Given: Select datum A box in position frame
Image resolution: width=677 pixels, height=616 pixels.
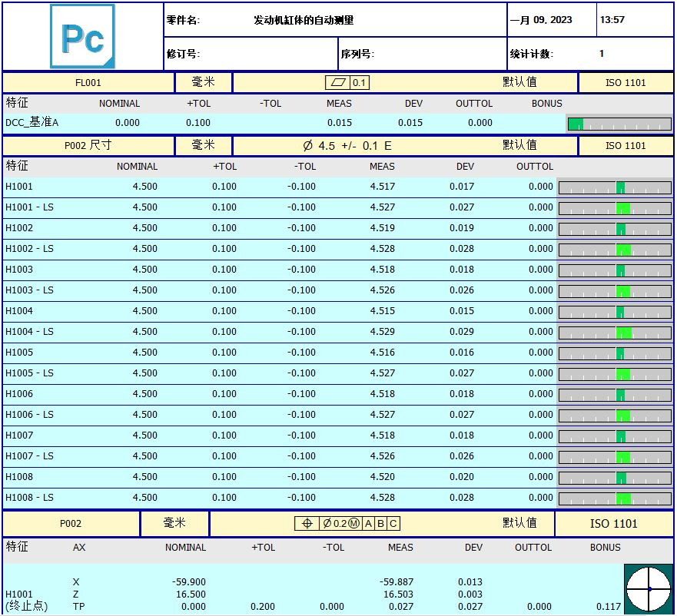Looking at the screenshot, I should click(368, 524).
